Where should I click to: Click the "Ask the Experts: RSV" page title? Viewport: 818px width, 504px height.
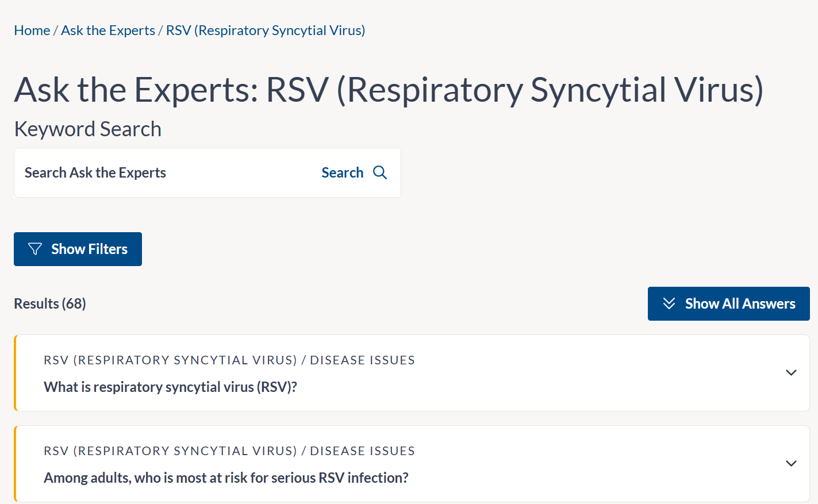tap(389, 90)
